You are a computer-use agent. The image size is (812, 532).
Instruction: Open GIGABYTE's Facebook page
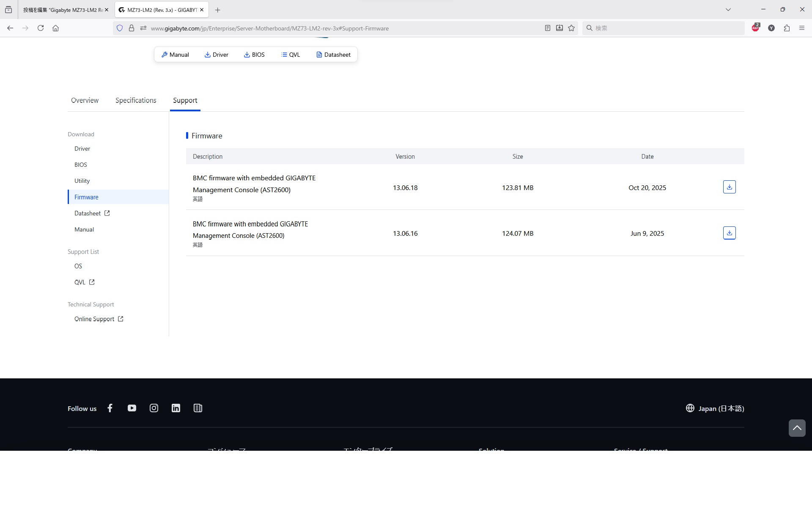tap(110, 408)
